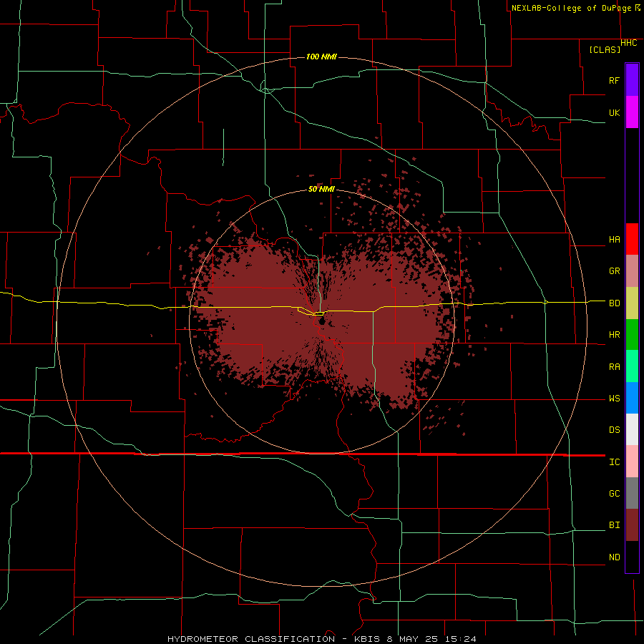Image resolution: width=644 pixels, height=644 pixels.
Task: Click the GR legend label
Action: (x=614, y=271)
